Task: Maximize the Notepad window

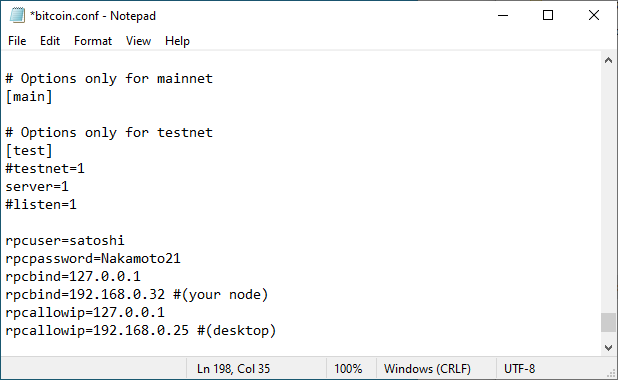Action: [548, 16]
